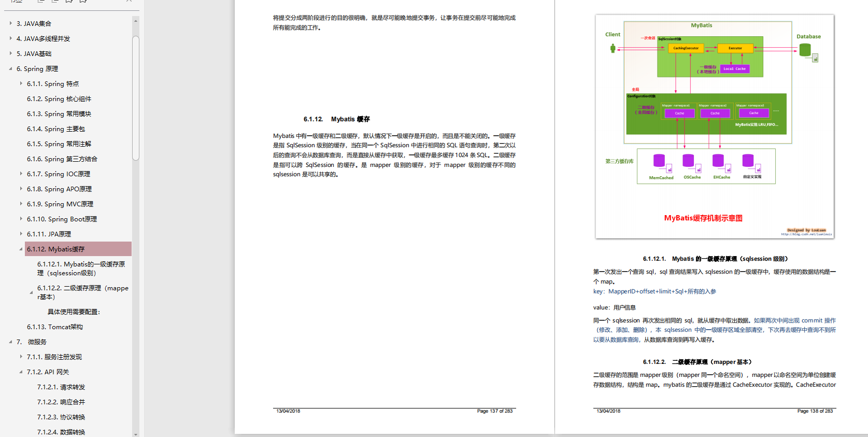Collapse the '6.1.12.2. 二级缓存原理' bookmark arrow
This screenshot has width=868, height=437.
(31, 292)
